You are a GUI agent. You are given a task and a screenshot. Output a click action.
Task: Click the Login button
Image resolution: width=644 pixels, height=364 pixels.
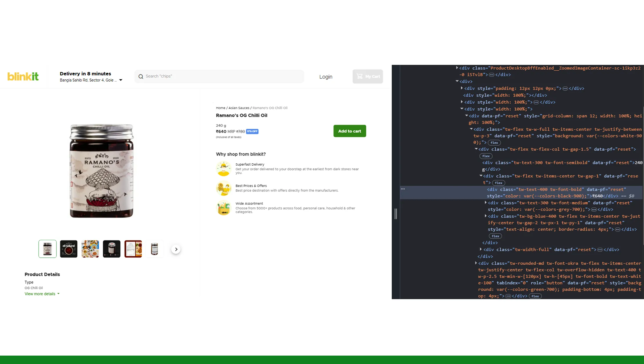tap(326, 77)
